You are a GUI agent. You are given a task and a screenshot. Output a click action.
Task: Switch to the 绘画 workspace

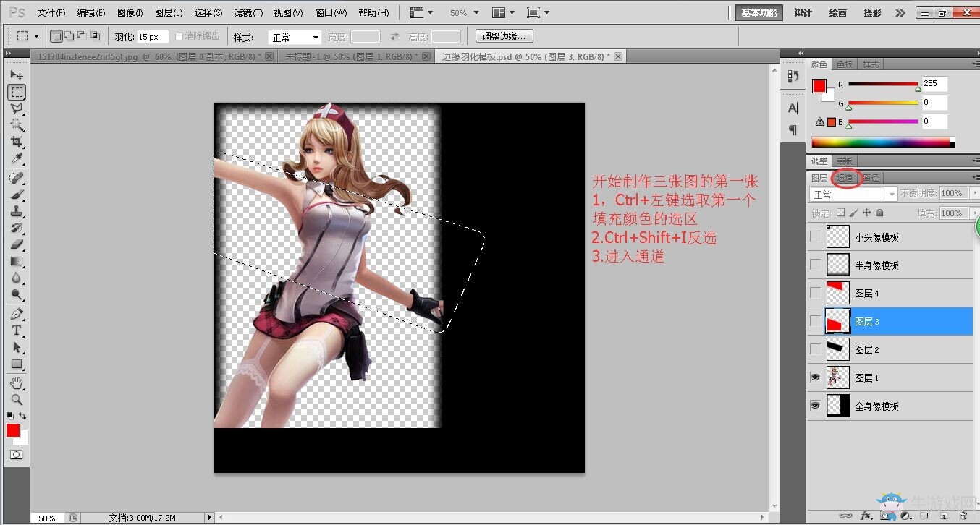coord(838,13)
